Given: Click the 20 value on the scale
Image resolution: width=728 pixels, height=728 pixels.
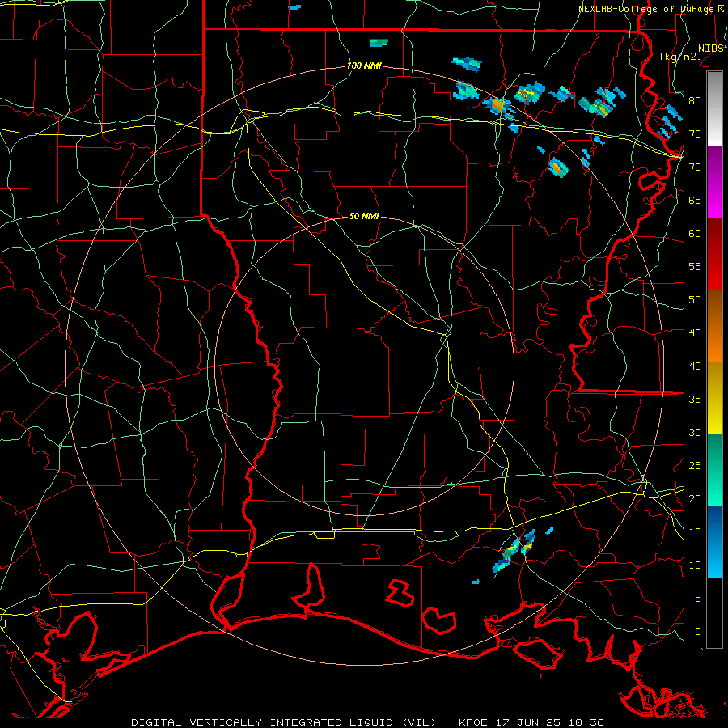Looking at the screenshot, I should [x=695, y=498].
